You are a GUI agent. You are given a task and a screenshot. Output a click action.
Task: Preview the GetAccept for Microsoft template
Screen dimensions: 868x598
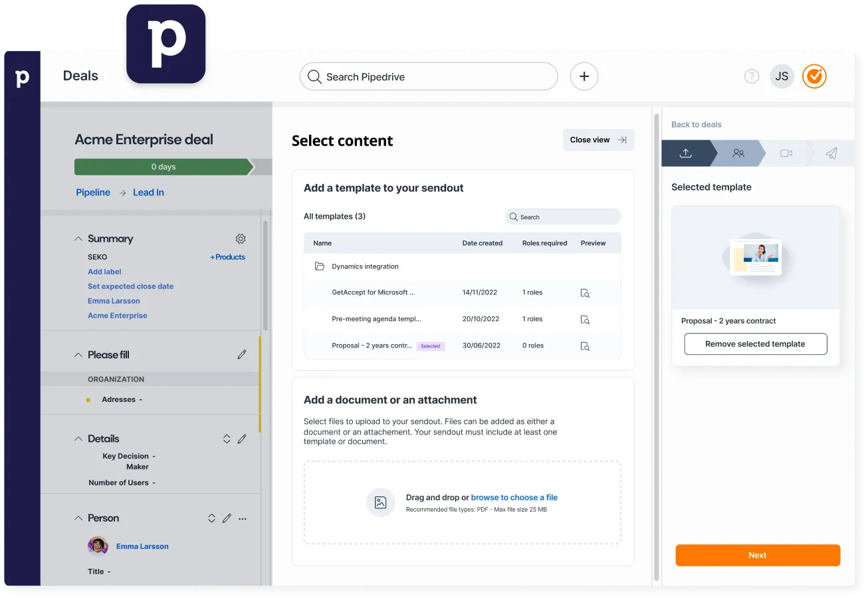click(585, 293)
